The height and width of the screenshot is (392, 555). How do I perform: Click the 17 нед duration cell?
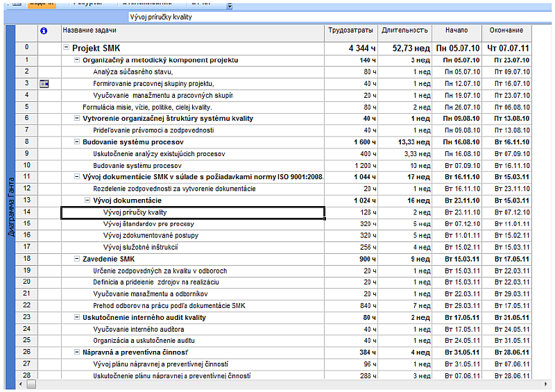pyautogui.click(x=404, y=177)
